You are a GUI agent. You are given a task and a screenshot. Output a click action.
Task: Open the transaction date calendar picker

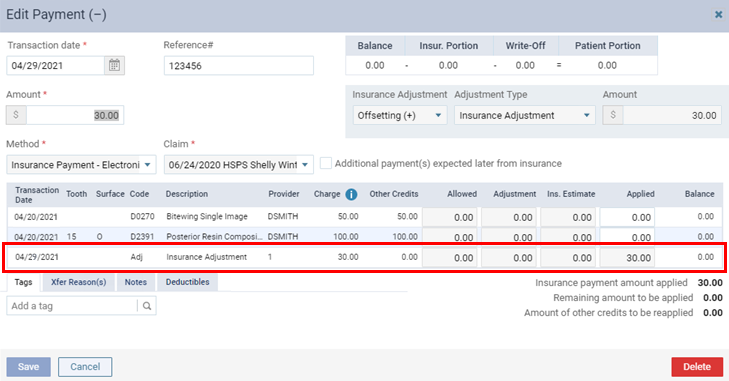point(114,66)
